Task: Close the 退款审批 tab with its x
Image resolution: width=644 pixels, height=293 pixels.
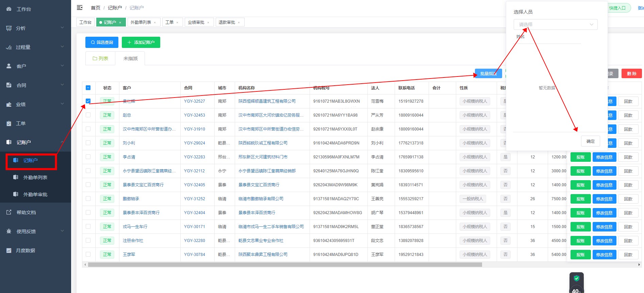Action: (x=239, y=22)
